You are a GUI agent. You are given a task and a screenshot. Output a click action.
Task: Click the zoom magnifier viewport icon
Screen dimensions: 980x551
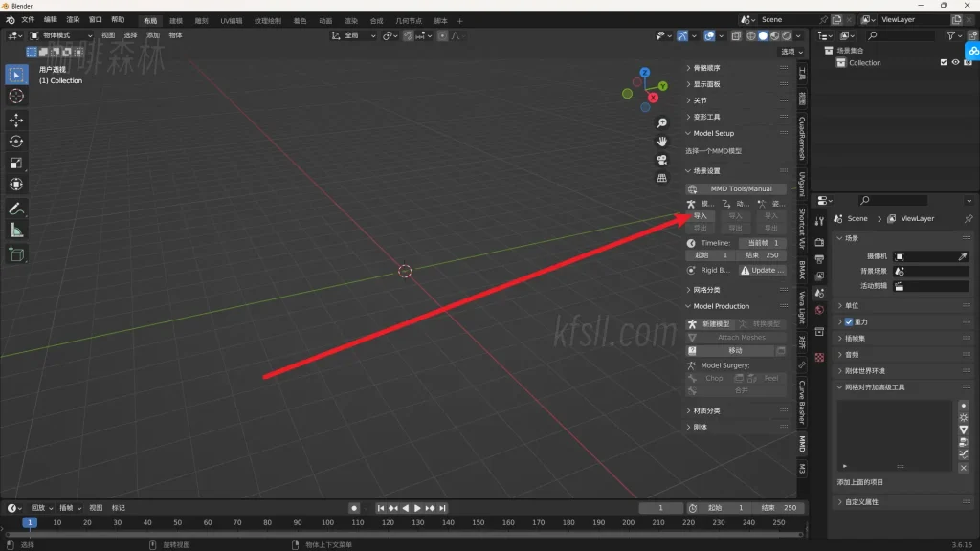click(x=661, y=123)
